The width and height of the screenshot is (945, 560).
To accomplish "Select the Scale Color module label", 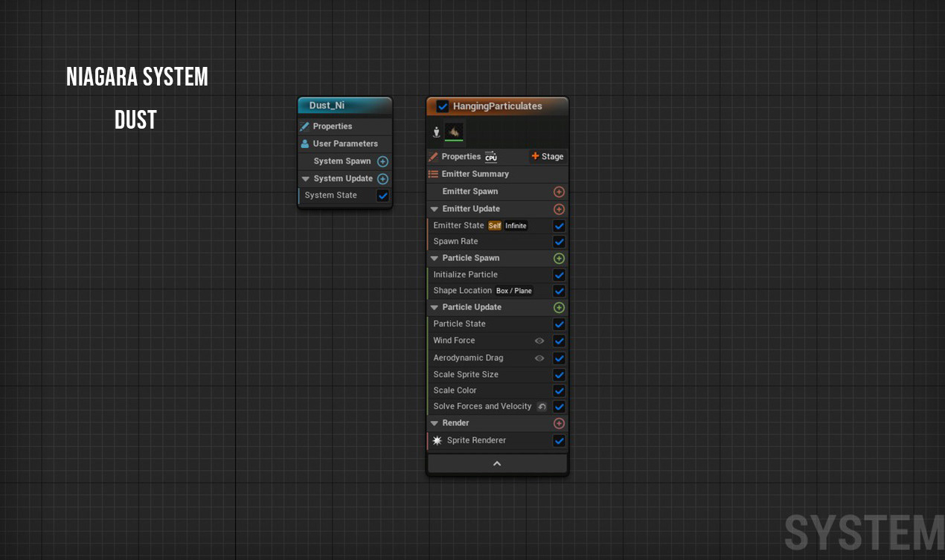I will 455,390.
